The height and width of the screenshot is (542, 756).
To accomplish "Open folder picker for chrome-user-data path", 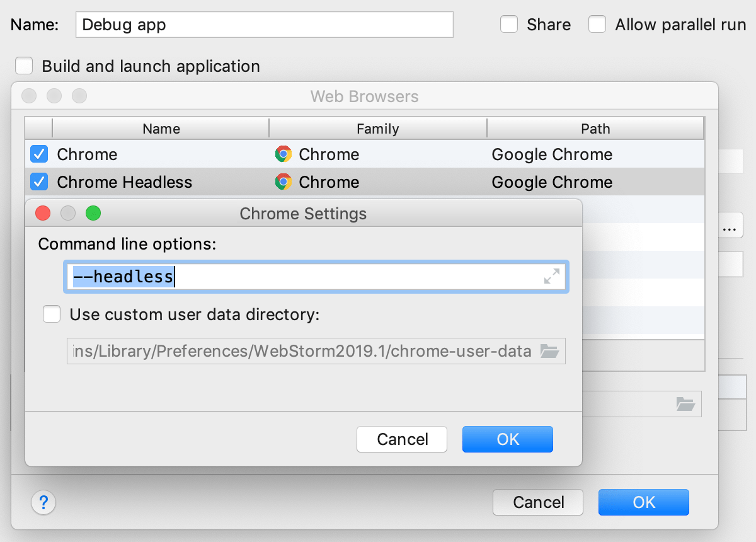I will 549,351.
